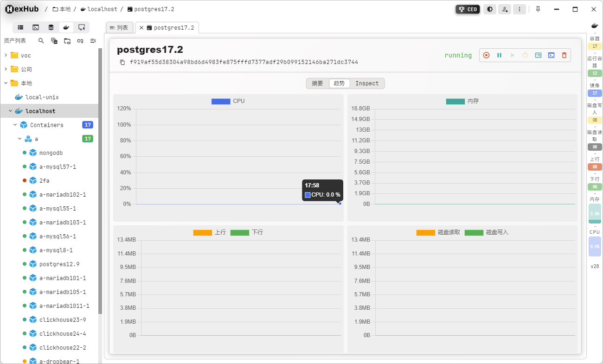Stop the postgres17.2 container
The width and height of the screenshot is (603, 364).
pyautogui.click(x=486, y=55)
